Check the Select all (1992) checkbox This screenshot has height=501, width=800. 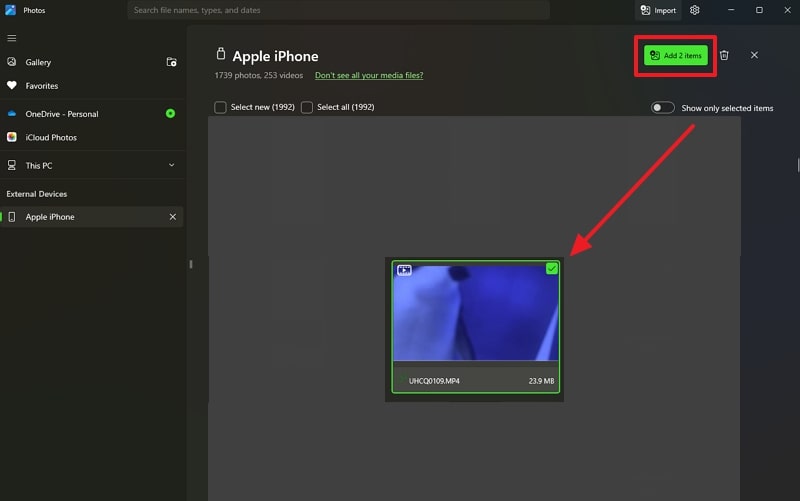click(307, 107)
